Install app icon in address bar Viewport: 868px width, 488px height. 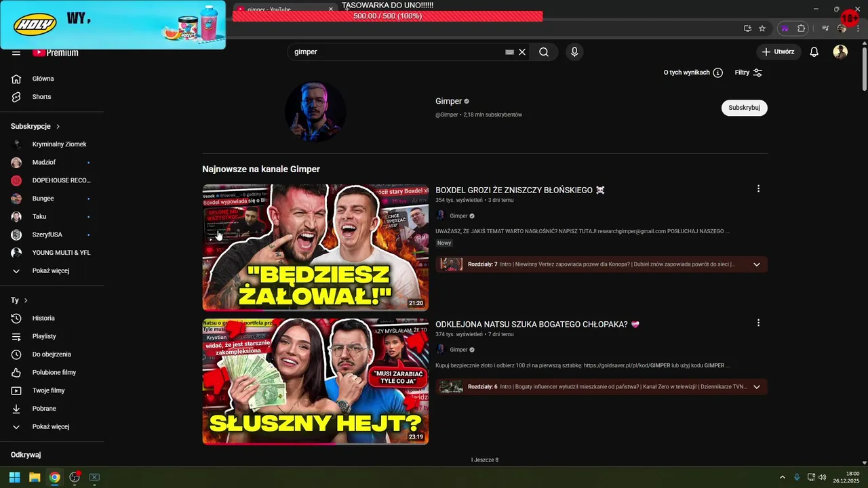[x=747, y=28]
